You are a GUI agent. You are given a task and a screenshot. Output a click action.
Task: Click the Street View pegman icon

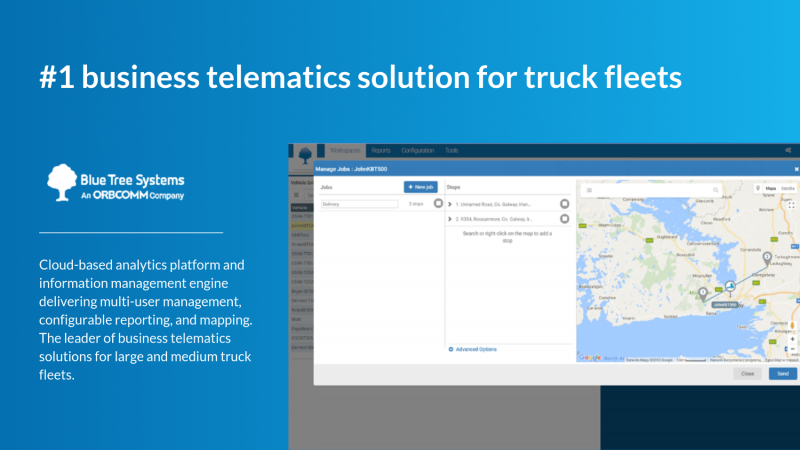point(792,326)
